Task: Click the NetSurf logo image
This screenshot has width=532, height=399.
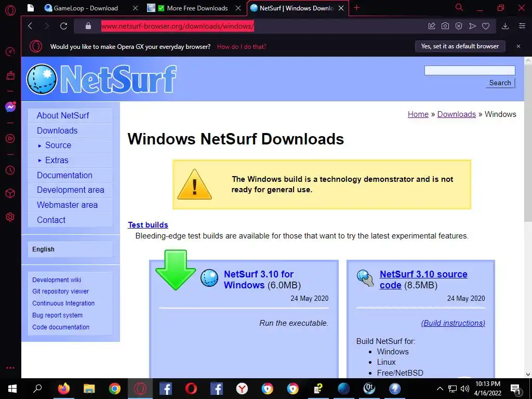Action: (x=101, y=79)
